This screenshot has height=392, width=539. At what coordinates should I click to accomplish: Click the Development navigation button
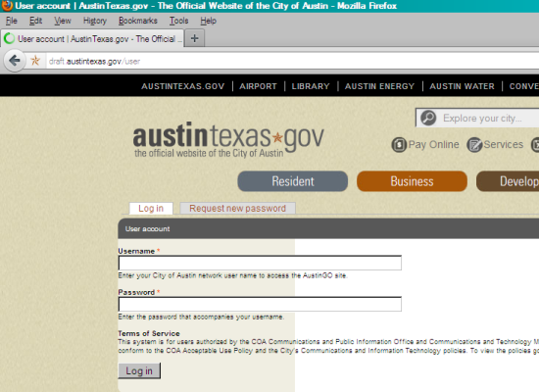click(508, 181)
